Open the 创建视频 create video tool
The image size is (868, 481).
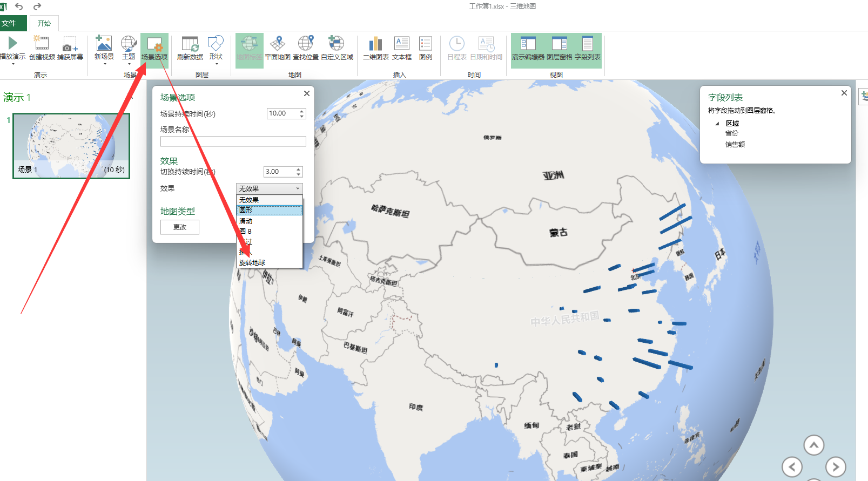coord(42,43)
